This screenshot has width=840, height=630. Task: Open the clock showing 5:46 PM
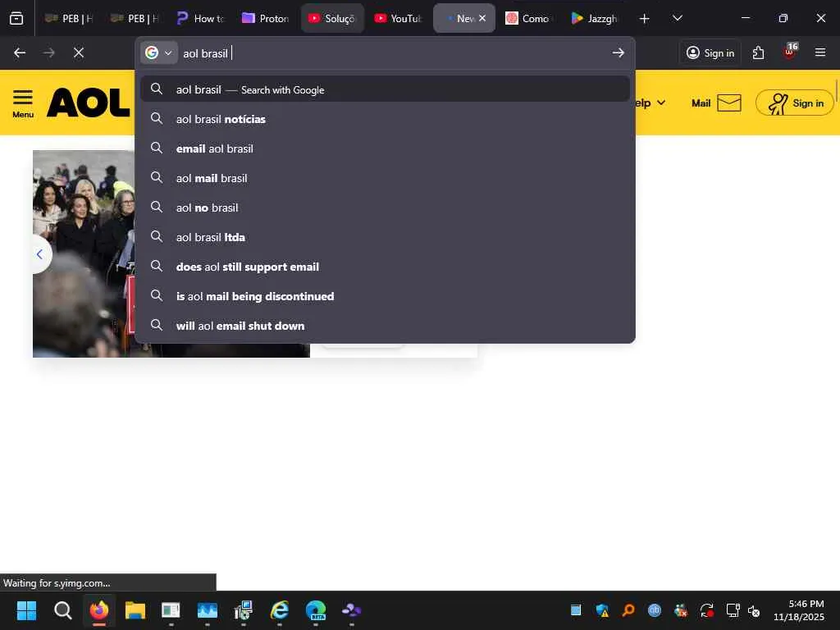[798, 610]
